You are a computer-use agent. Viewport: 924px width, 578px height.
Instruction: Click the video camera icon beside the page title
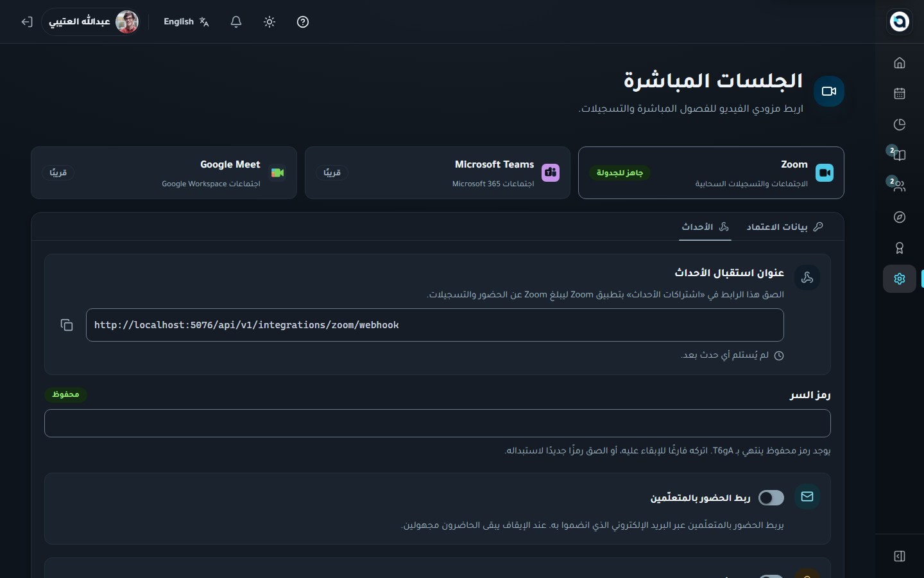(829, 91)
